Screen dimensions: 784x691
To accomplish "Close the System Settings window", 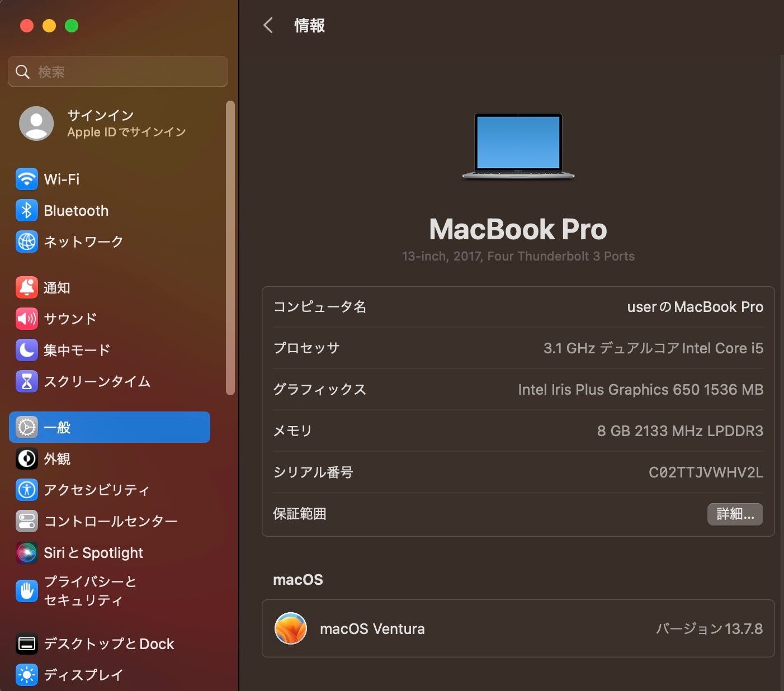I will 27,26.
